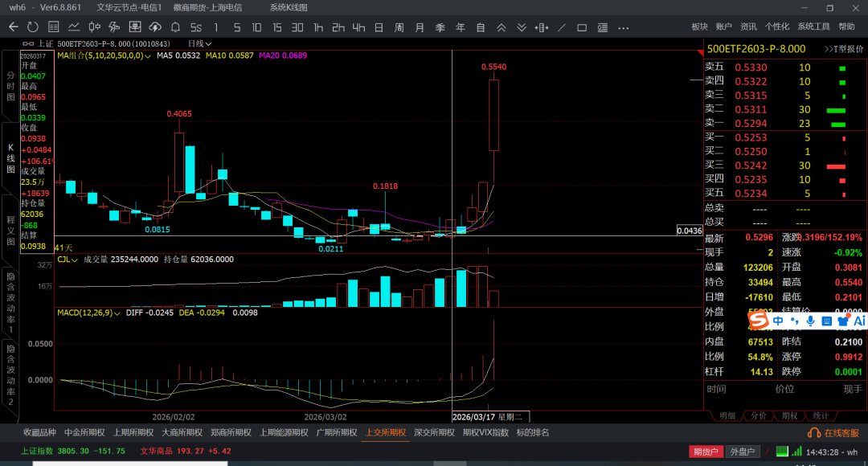Click the refresh icon in toolbar

pyautogui.click(x=32, y=27)
